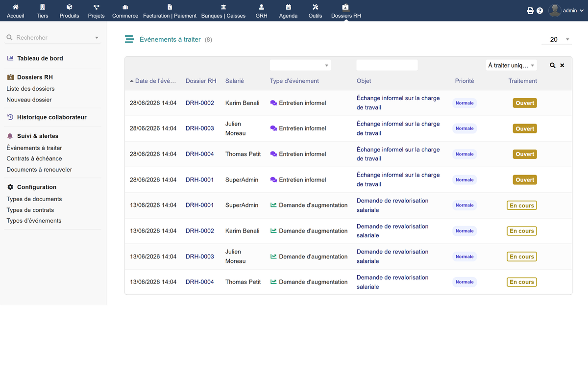Click the admin user avatar
Screen dimensions: 588x384
click(555, 10)
